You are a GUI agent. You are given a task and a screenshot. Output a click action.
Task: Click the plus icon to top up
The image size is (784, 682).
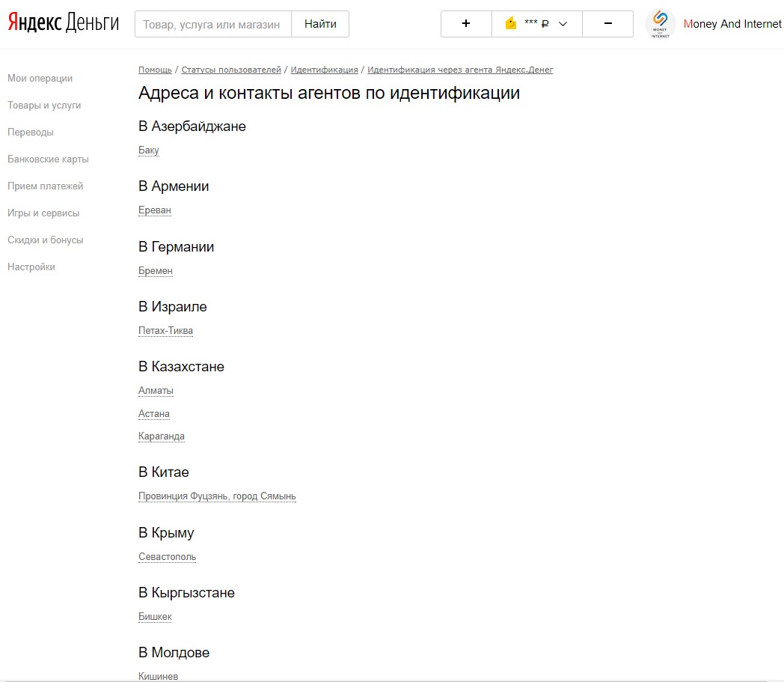click(466, 24)
